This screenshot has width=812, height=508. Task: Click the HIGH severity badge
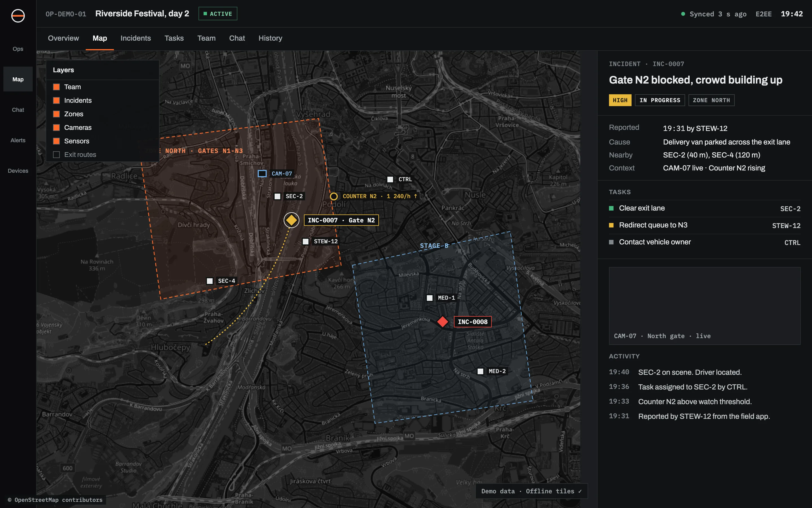tap(620, 100)
